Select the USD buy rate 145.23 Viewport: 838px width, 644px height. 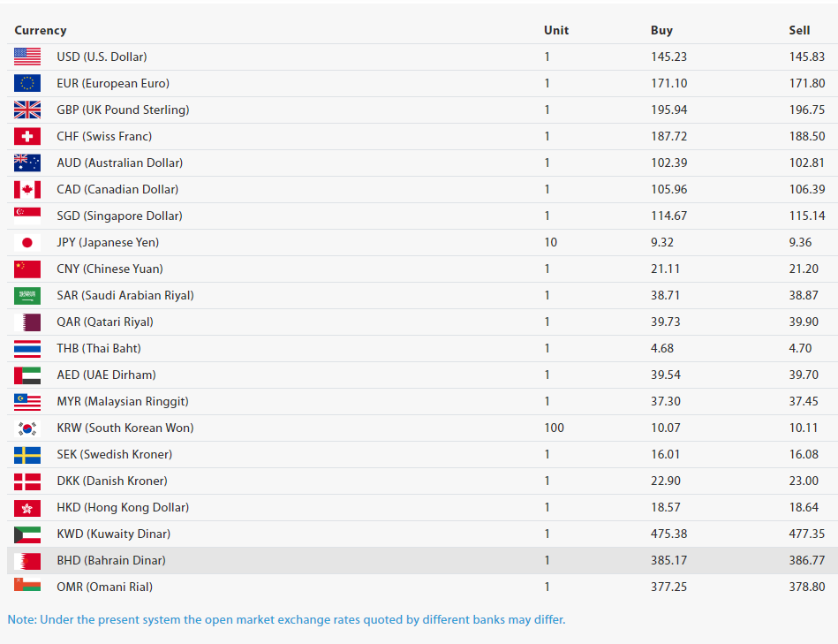(668, 57)
